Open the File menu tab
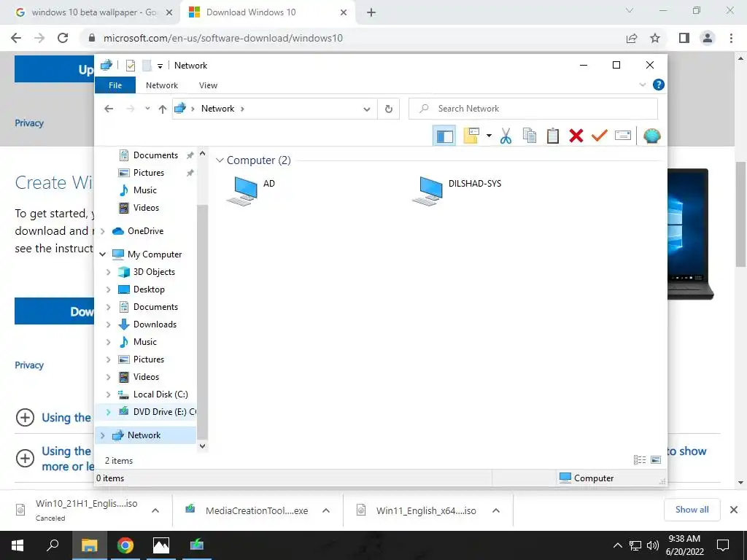Viewport: 747px width, 560px height. (115, 85)
